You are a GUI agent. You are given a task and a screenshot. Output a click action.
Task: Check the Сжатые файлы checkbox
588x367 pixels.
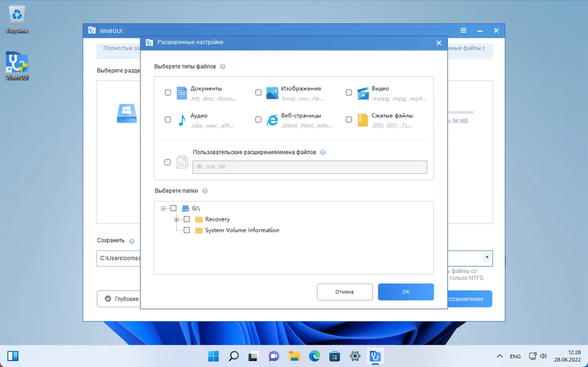click(349, 119)
